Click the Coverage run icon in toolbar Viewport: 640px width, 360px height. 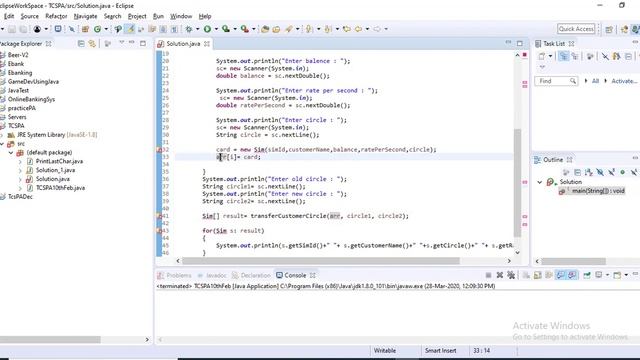226,29
